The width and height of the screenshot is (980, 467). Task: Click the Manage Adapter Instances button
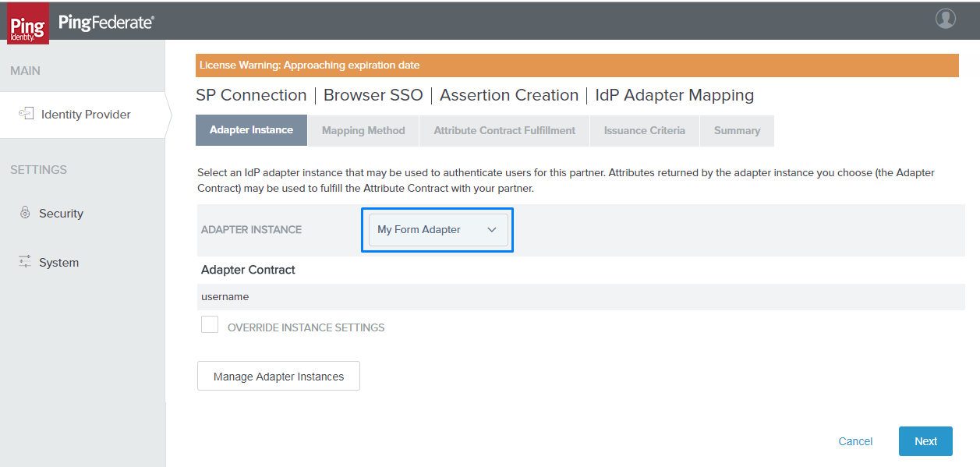coord(278,377)
